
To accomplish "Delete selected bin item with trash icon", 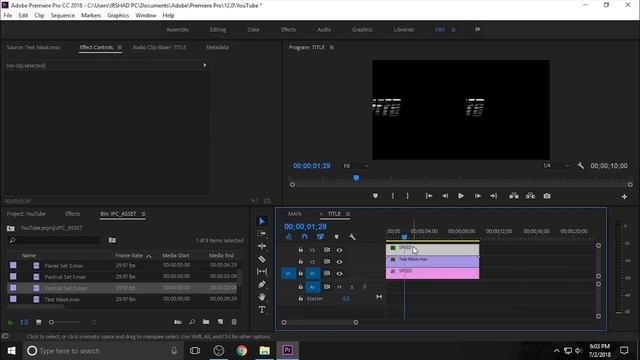I will [x=234, y=322].
